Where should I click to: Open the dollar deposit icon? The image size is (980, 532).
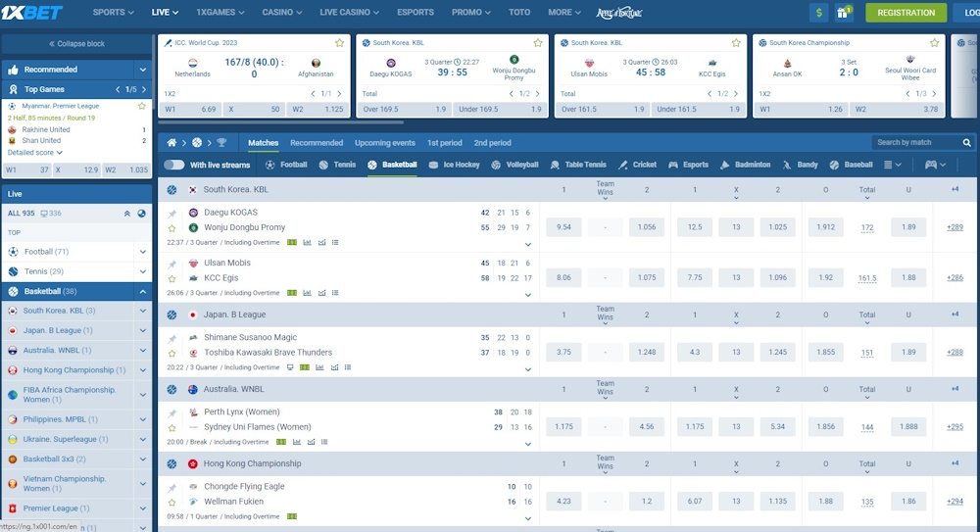click(818, 13)
